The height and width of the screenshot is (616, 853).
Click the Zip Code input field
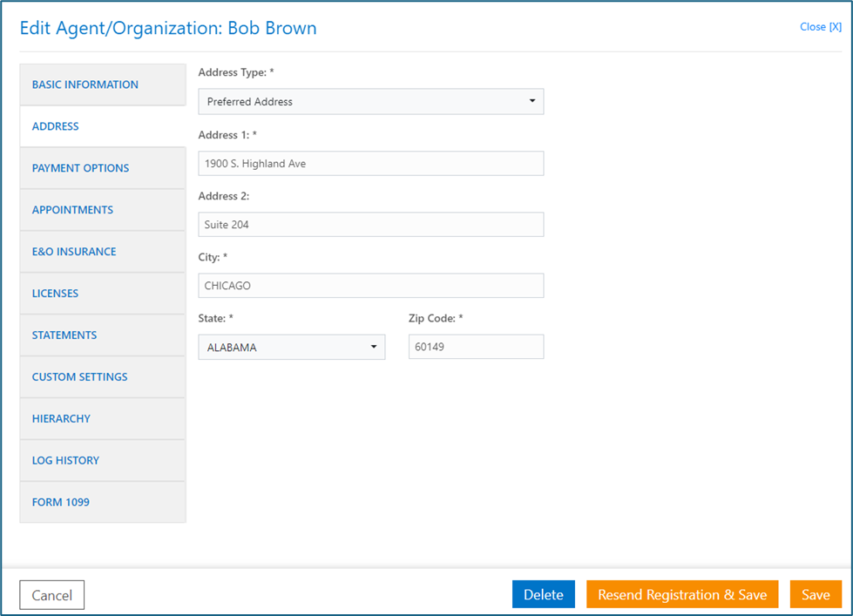click(476, 347)
